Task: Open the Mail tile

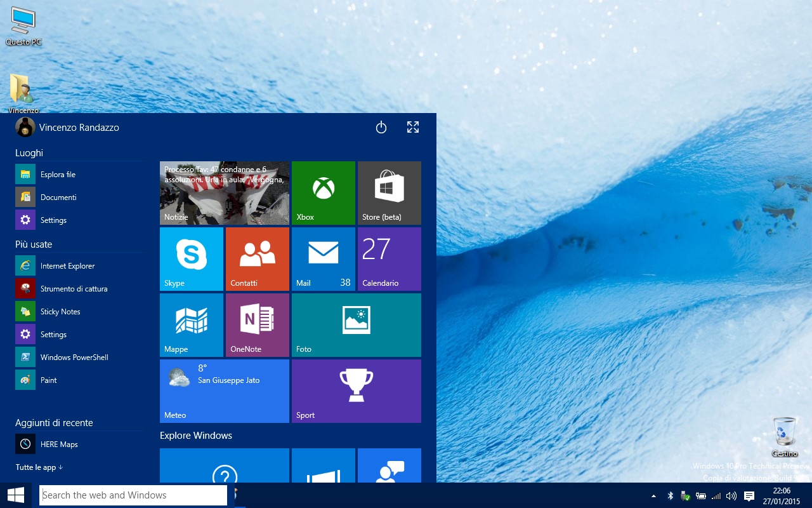Action: coord(324,259)
